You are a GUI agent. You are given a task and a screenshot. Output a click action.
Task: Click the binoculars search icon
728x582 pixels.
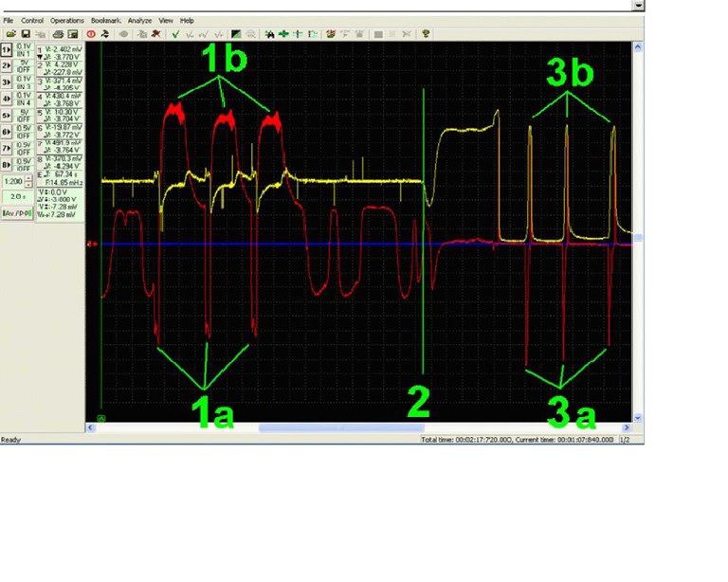[x=269, y=34]
